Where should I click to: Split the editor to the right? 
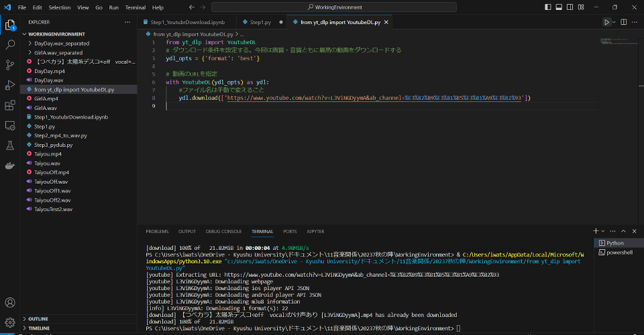pyautogui.click(x=623, y=23)
